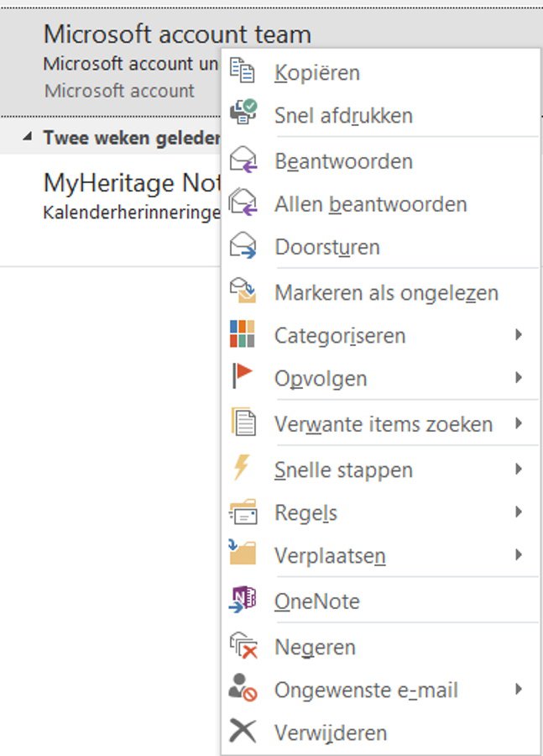Click the Markeren als ongelezen icon
This screenshot has height=756, width=543.
[x=243, y=291]
